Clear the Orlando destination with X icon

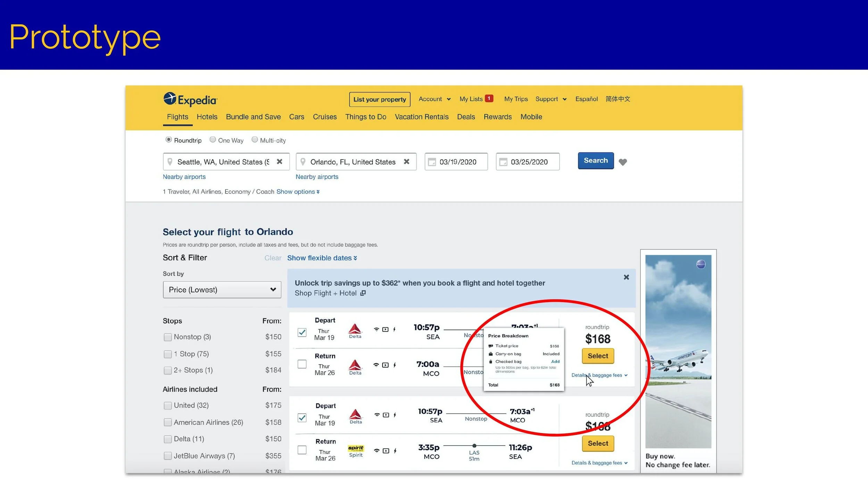tap(407, 162)
